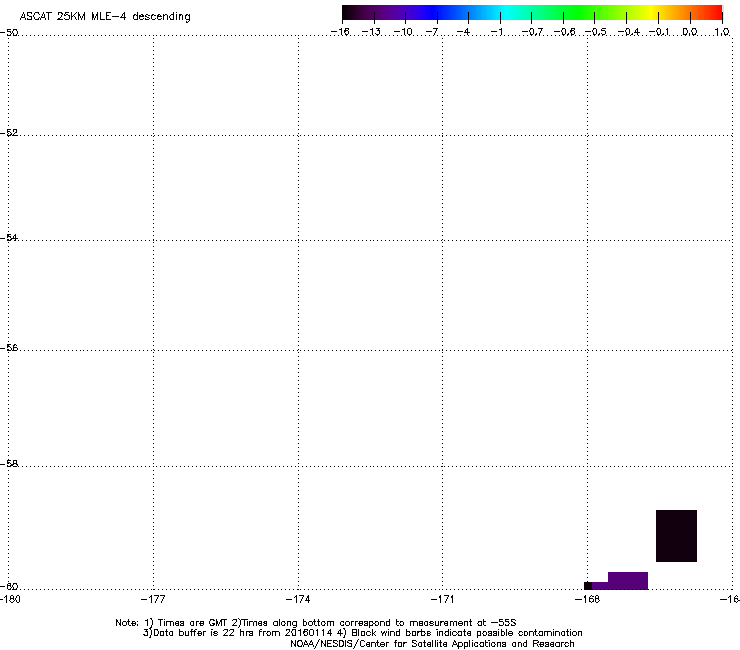Click the cyan section of the colorbar
The image size is (740, 650).
[503, 13]
